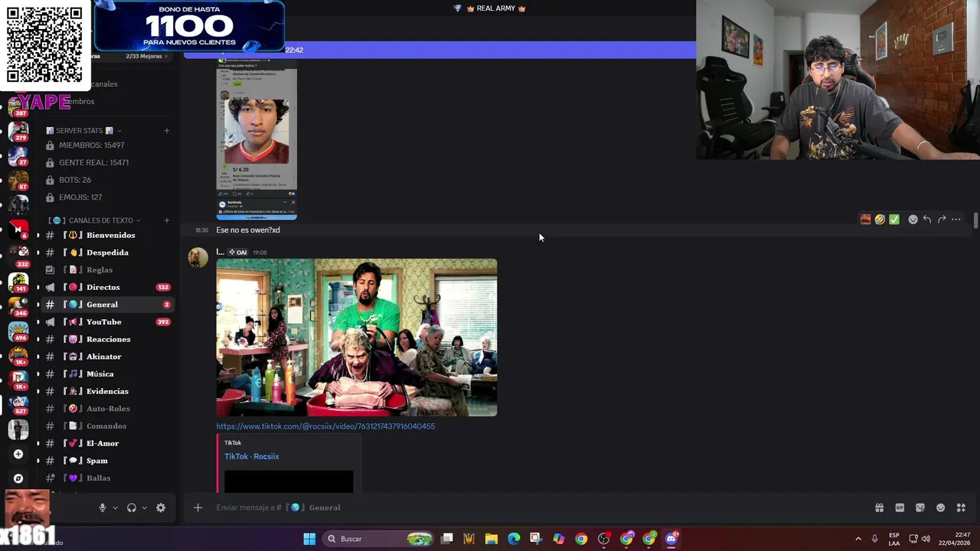Open the server boost 2/33 Mejoras goal
This screenshot has height=551, width=980.
[x=147, y=56]
